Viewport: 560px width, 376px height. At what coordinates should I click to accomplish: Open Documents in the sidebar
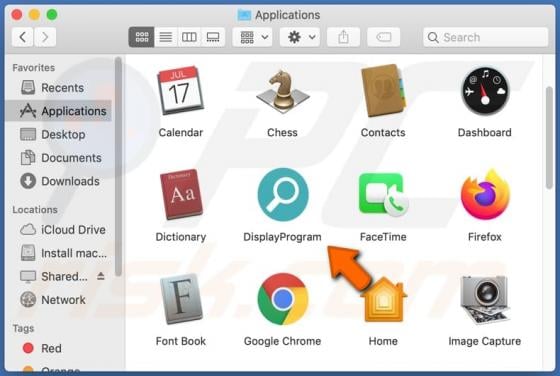coord(59,158)
